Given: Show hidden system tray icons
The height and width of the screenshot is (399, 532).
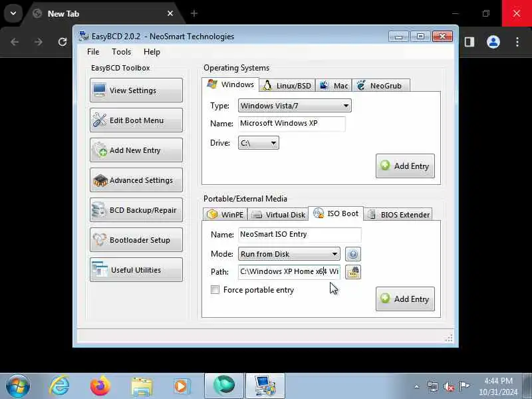Looking at the screenshot, I should [x=417, y=386].
